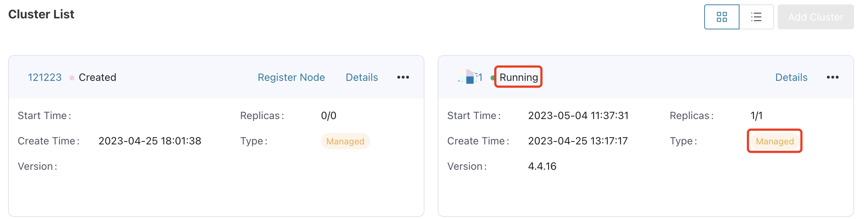Viewport: 868px width, 219px height.
Task: View Details of the Running cluster
Action: pos(791,77)
